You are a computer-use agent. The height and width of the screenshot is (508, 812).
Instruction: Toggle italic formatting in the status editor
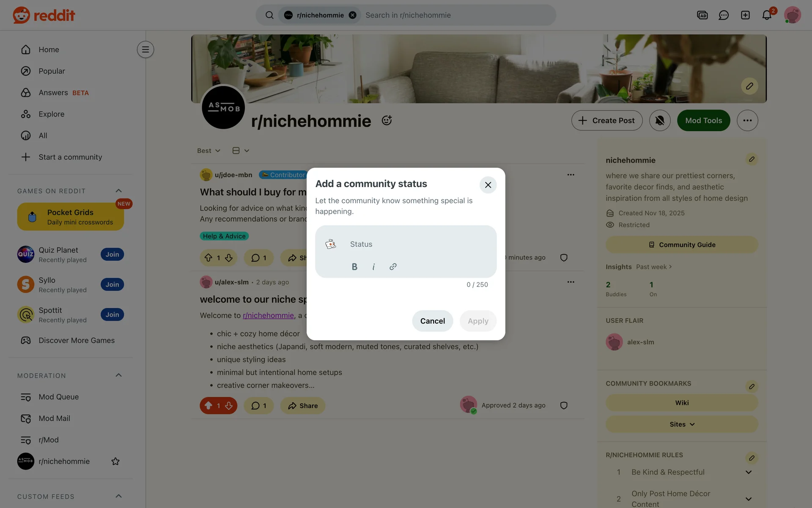[373, 267]
